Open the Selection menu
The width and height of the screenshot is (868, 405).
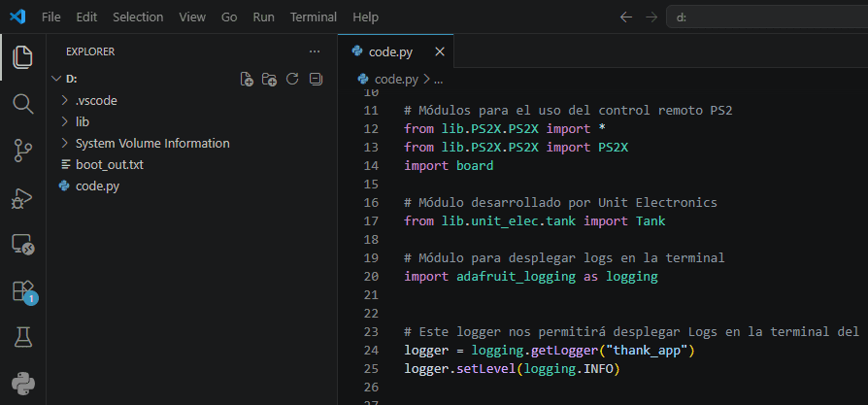[x=138, y=17]
